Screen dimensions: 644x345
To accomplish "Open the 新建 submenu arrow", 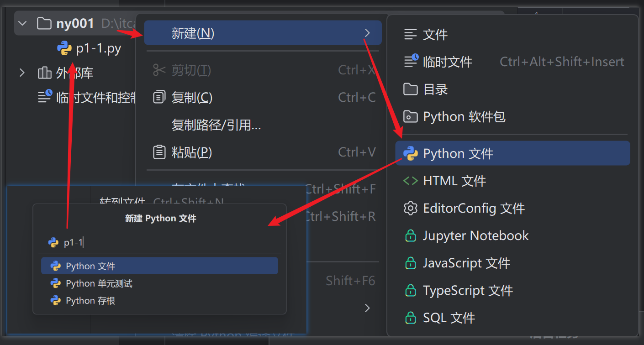I will pyautogui.click(x=368, y=33).
